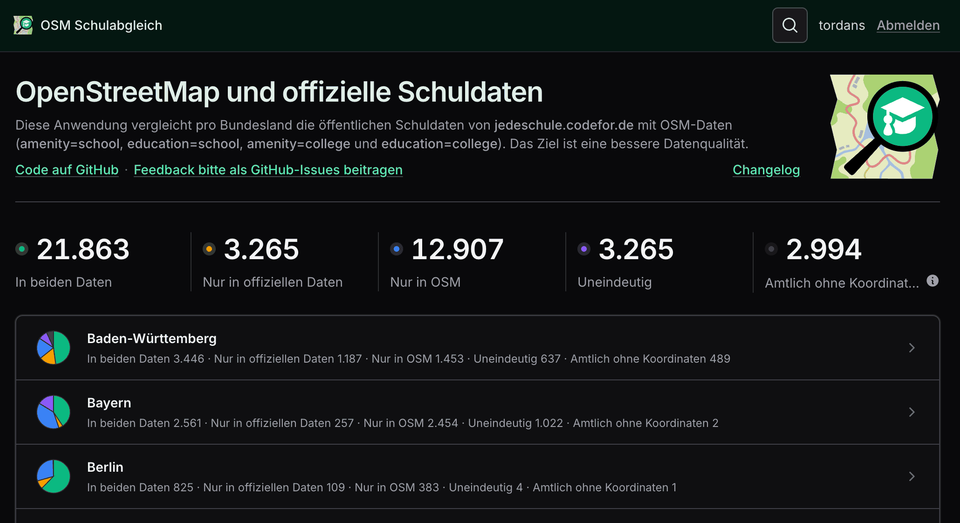960x523 pixels.
Task: Click Abmelden to log out
Action: [x=908, y=25]
